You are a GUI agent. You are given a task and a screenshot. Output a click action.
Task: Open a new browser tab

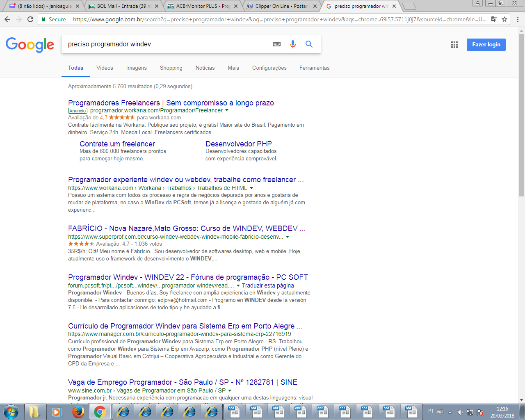coord(409,6)
